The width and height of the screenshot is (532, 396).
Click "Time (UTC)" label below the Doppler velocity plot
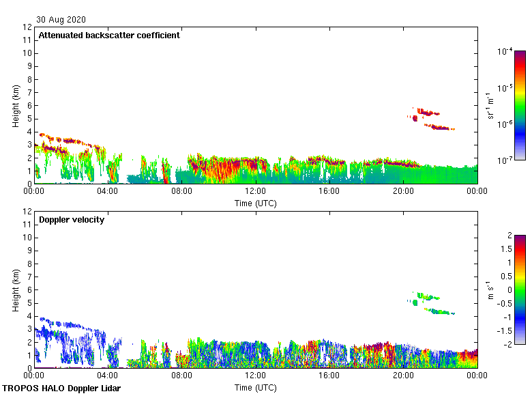pos(255,387)
